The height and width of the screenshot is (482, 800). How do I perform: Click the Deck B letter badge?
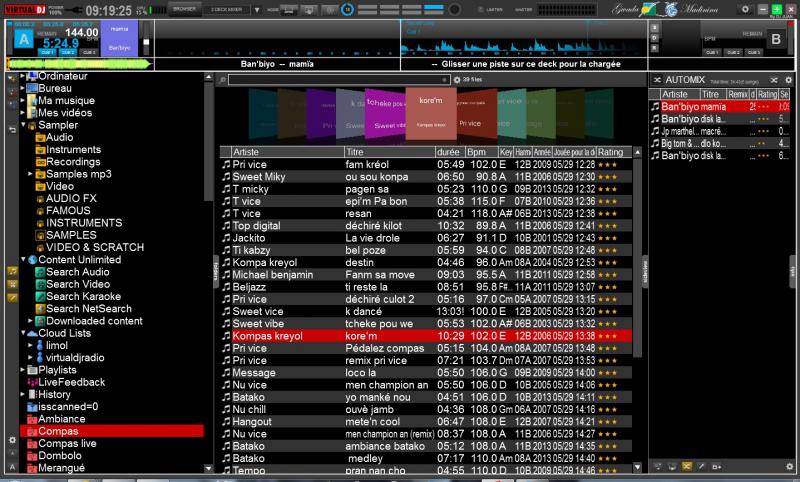(x=775, y=39)
